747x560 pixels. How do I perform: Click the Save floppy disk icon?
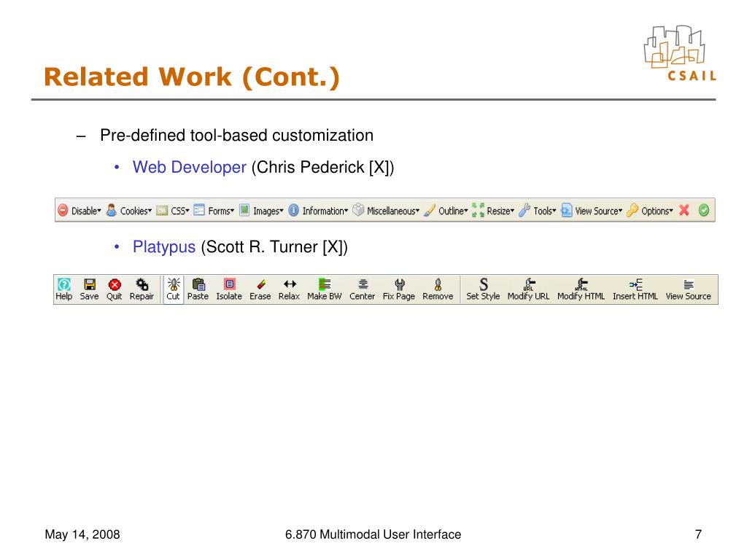click(x=89, y=289)
